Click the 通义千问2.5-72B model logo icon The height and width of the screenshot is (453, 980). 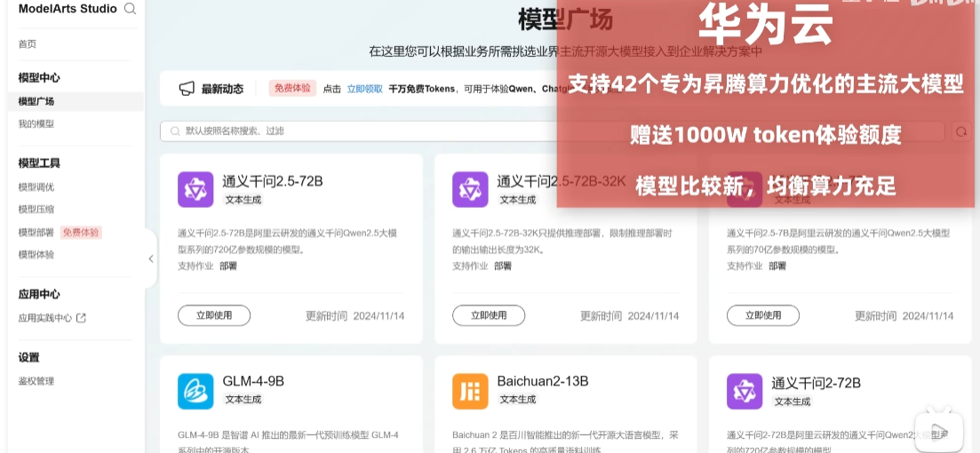coord(195,189)
